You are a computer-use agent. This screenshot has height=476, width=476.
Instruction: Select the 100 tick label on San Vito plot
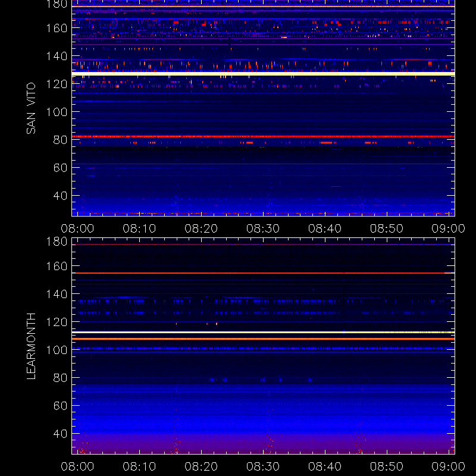[57, 112]
